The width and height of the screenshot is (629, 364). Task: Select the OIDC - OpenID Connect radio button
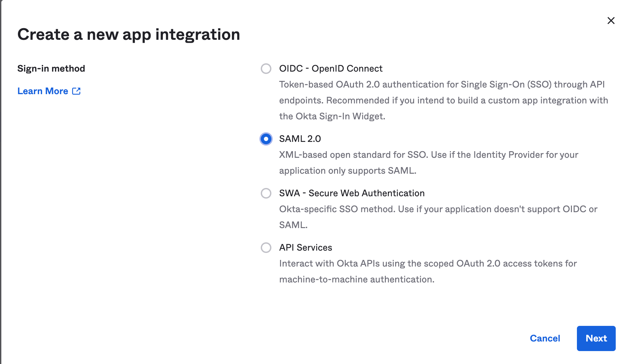[266, 69]
